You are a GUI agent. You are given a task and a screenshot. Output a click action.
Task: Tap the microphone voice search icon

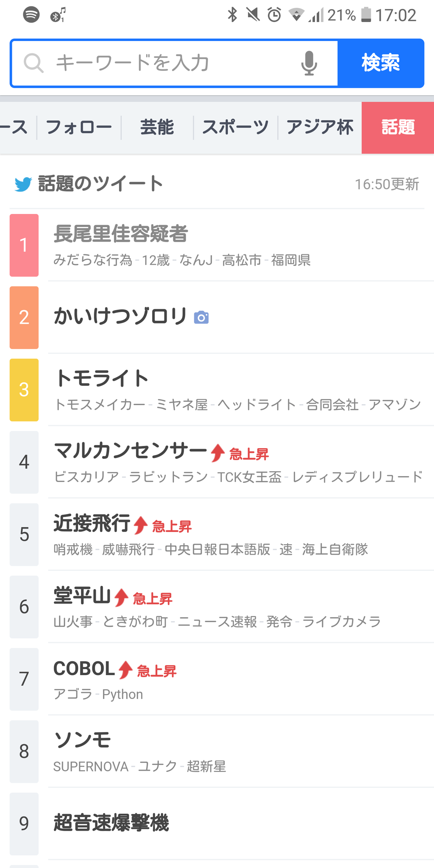[x=309, y=63]
